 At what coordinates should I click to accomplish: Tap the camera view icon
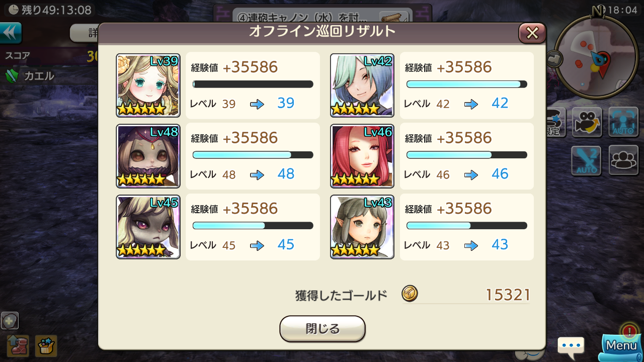pyautogui.click(x=587, y=122)
